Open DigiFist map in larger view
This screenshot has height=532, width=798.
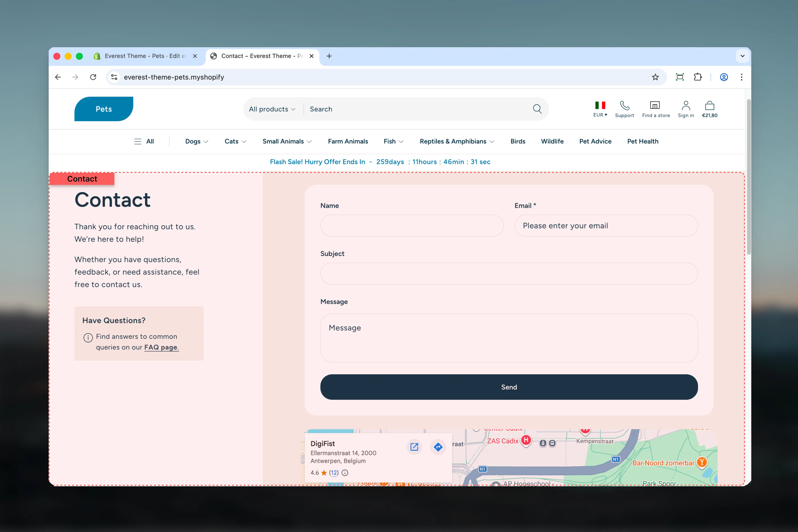pyautogui.click(x=414, y=447)
